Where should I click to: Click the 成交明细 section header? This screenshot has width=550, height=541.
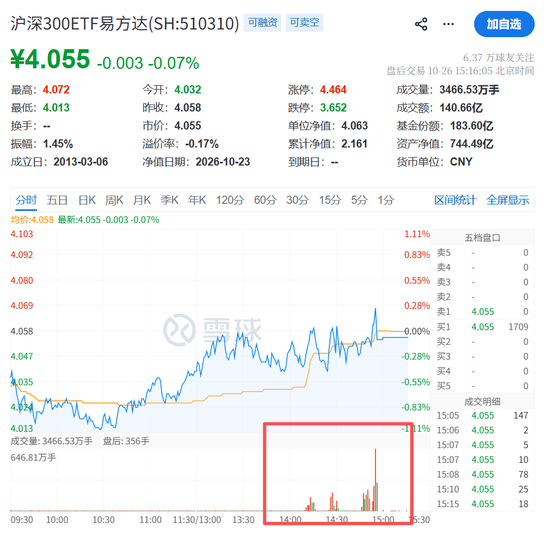coord(482,402)
